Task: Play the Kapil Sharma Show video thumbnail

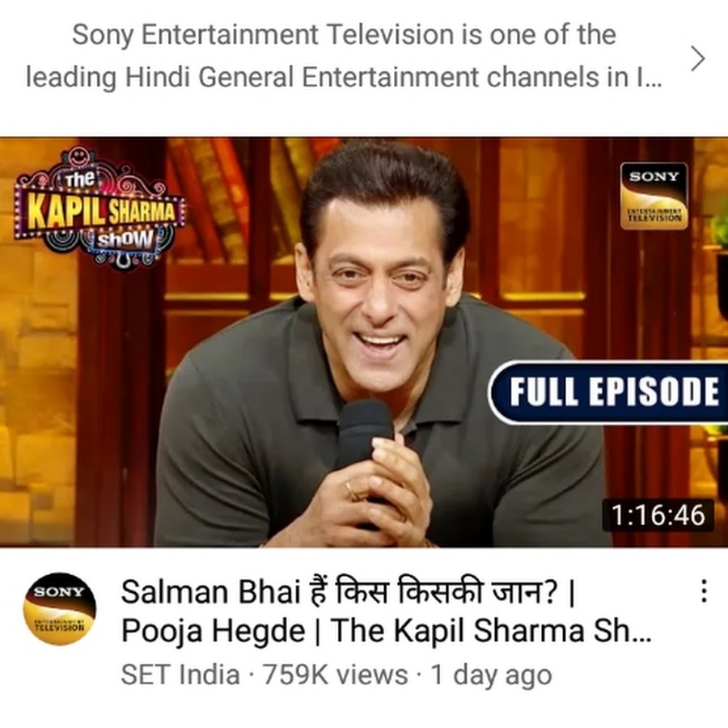Action: point(364,342)
